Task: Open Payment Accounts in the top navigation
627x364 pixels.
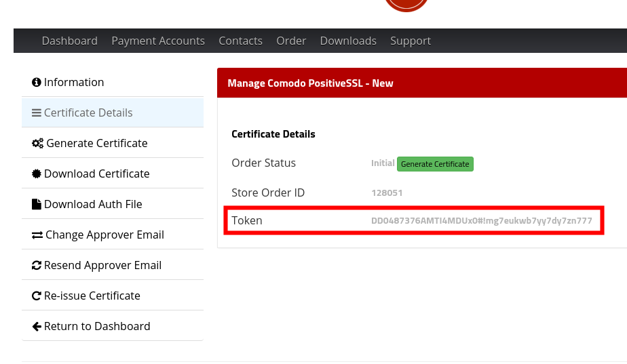Action: (158, 41)
